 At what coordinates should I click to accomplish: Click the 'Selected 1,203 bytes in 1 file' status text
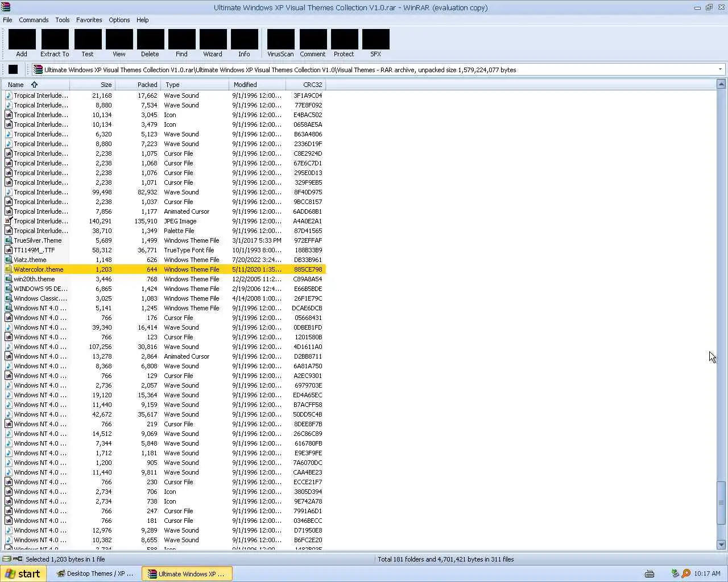pyautogui.click(x=65, y=559)
